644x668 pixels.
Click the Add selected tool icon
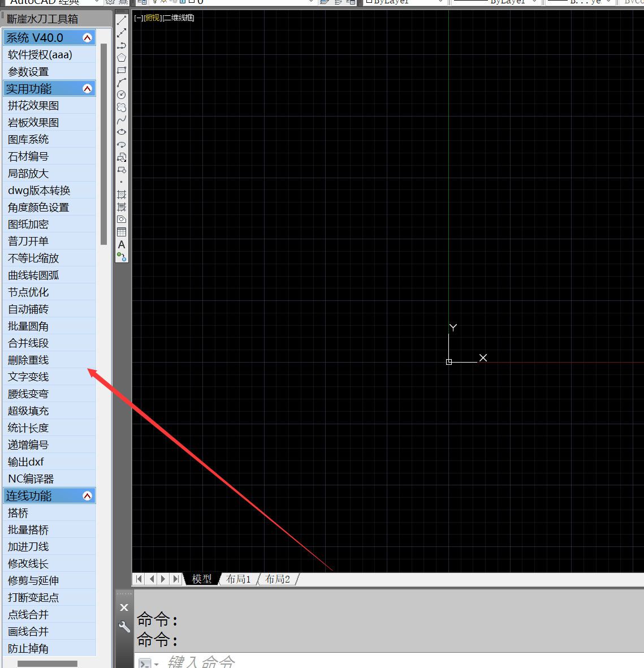coord(122,257)
